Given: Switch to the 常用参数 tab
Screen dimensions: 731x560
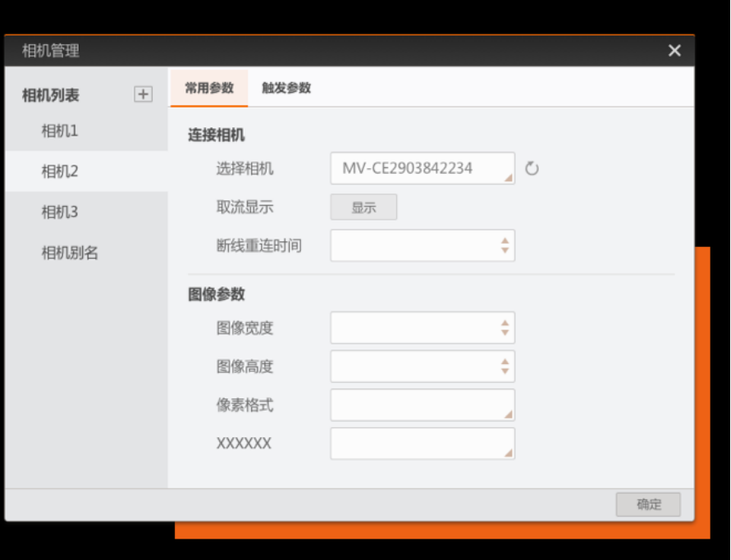Looking at the screenshot, I should coord(209,88).
